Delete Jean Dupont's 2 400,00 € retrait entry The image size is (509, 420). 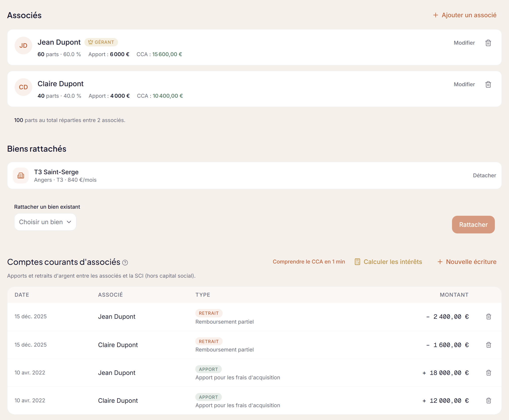[x=488, y=317]
